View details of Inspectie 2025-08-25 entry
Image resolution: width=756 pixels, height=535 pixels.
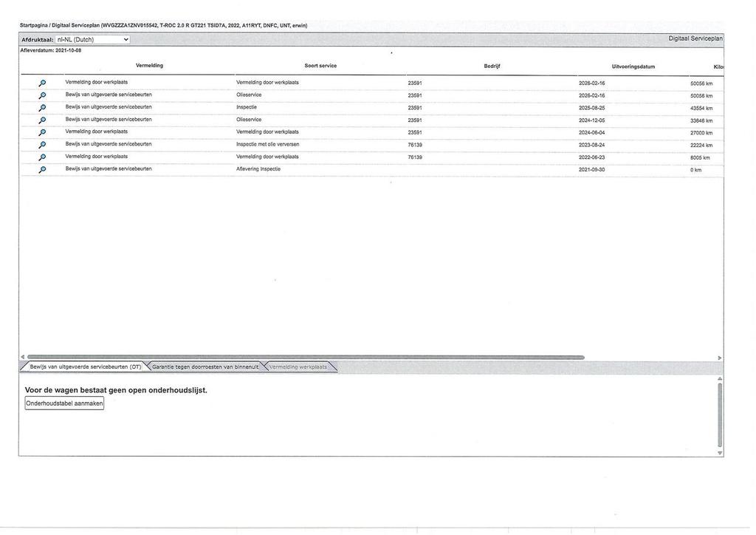42,108
